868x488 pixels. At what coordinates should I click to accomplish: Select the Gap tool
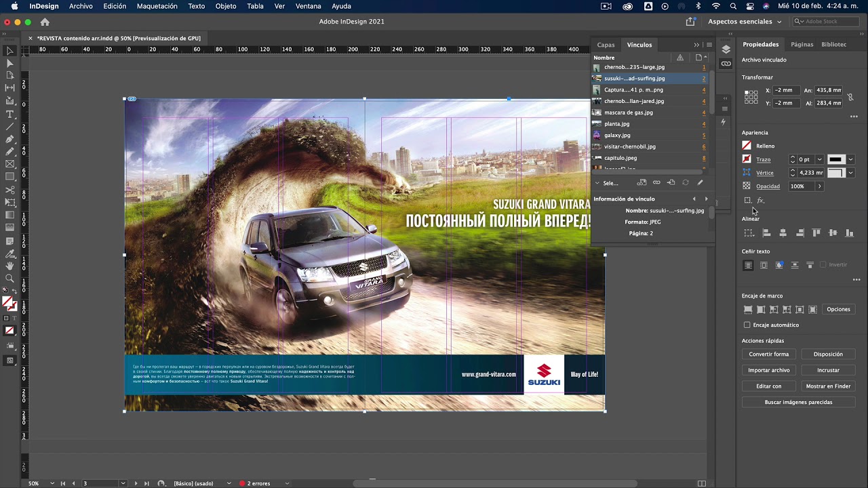pos(10,88)
